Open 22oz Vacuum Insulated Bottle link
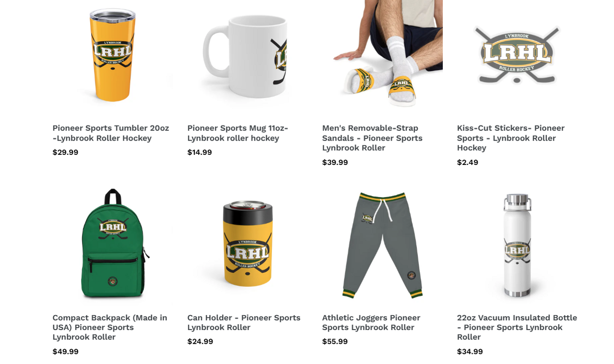Viewport: 614px width, 364px height. pyautogui.click(x=517, y=328)
